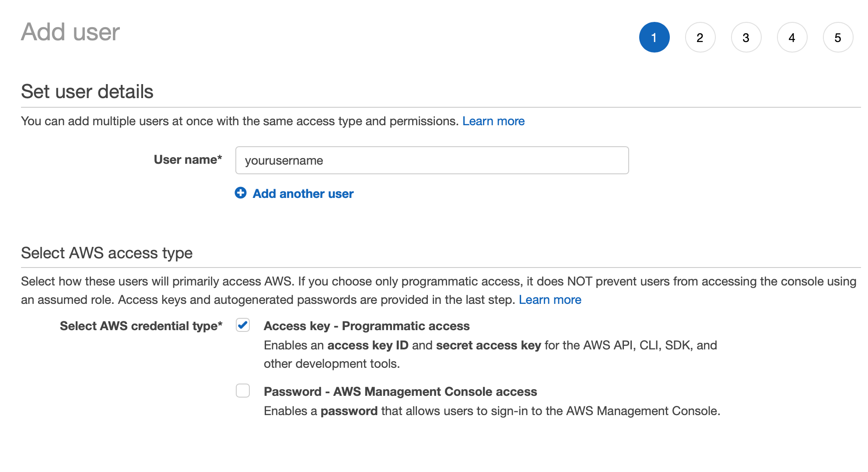868x472 pixels.
Task: Enable Password - AWS Management Console access checkbox
Action: 243,391
